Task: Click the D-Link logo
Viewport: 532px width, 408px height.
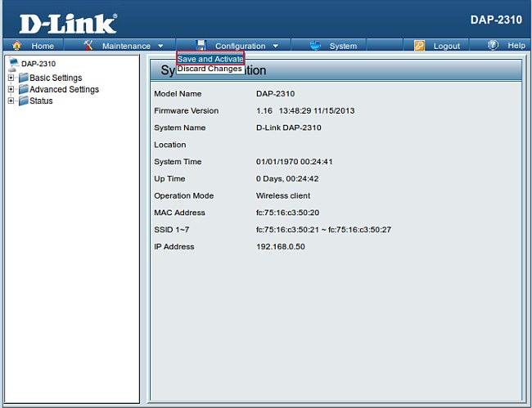Action: pos(67,23)
